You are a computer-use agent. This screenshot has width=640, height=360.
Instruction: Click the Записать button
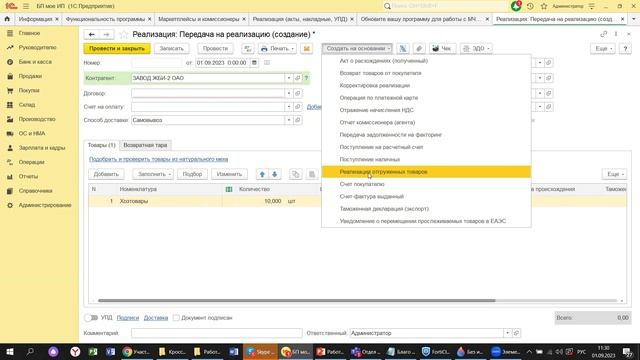[171, 49]
